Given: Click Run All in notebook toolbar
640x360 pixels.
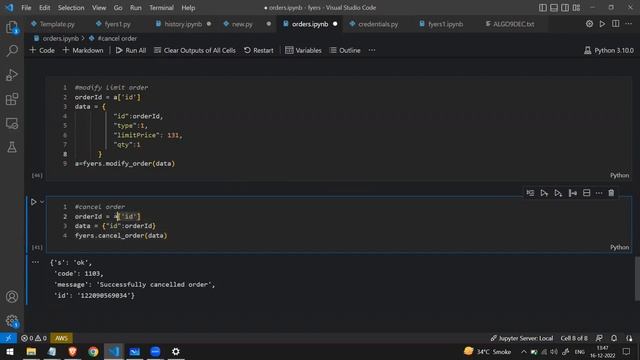Looking at the screenshot, I should click(x=131, y=50).
